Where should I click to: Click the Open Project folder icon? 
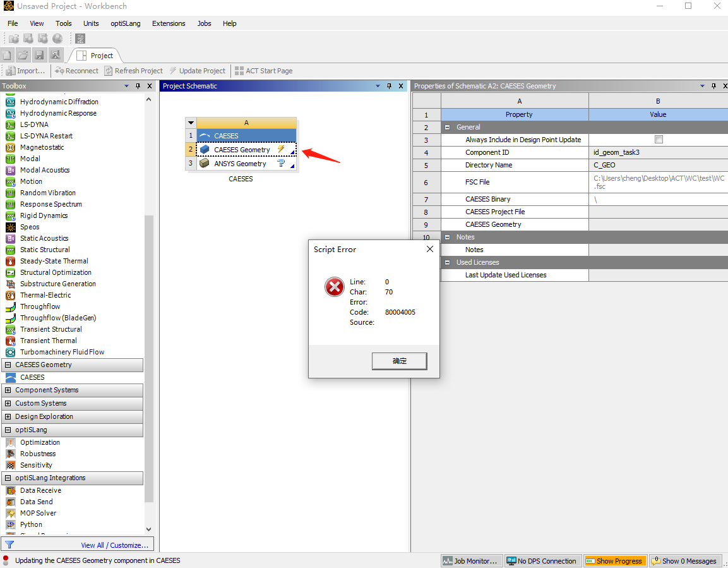(23, 55)
